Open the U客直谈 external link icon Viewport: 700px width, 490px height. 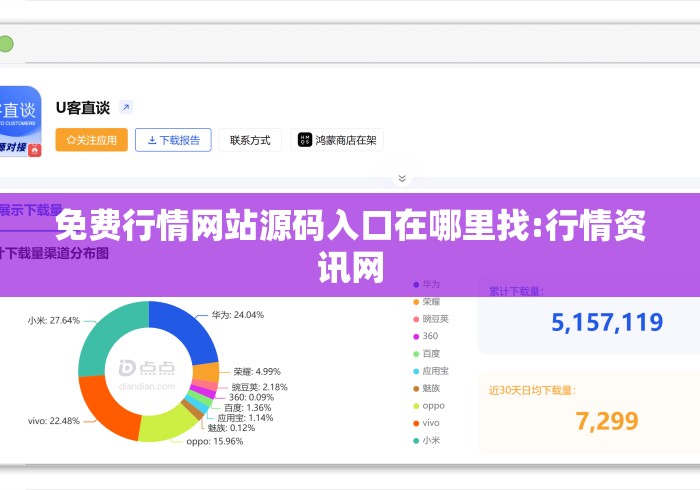(x=126, y=107)
